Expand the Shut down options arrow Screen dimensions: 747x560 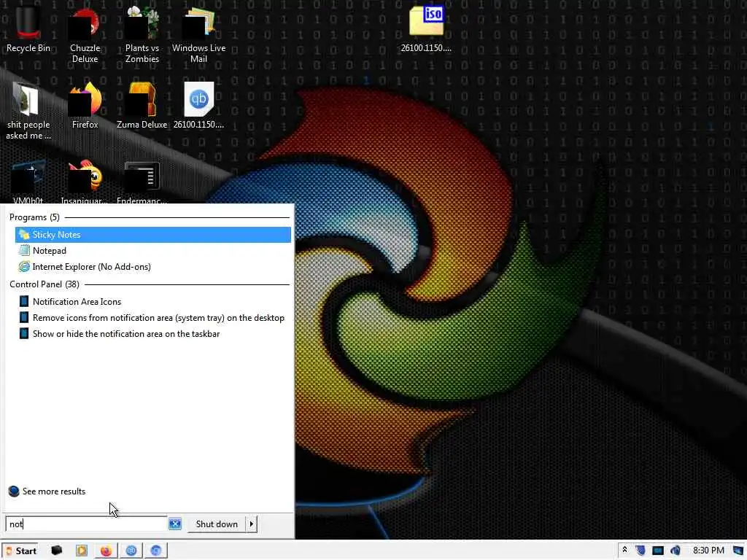[252, 524]
